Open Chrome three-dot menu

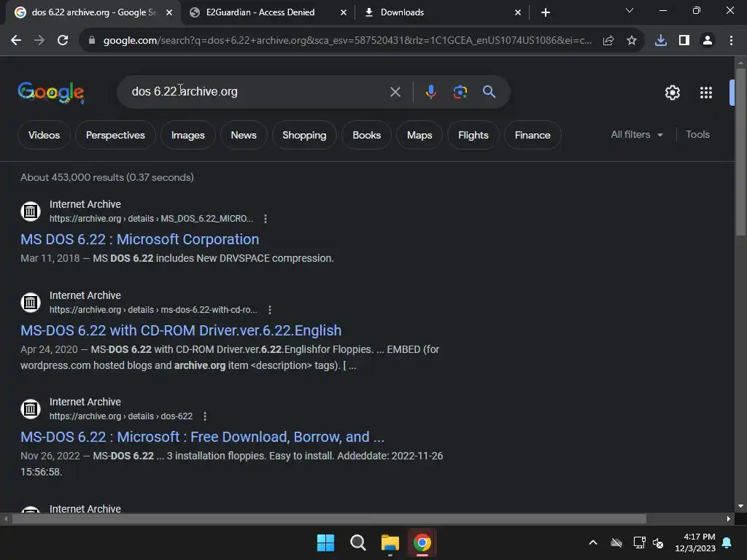(731, 41)
